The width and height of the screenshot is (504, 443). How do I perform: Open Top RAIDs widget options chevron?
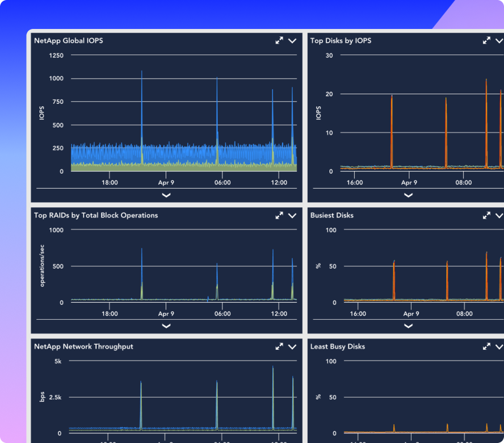292,216
